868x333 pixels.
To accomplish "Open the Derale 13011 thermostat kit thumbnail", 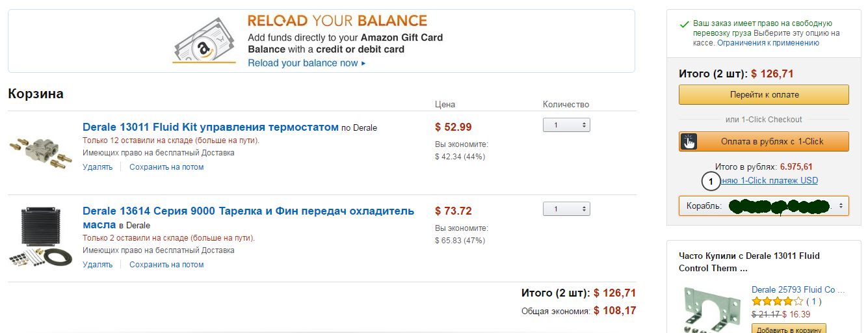I will tap(41, 150).
